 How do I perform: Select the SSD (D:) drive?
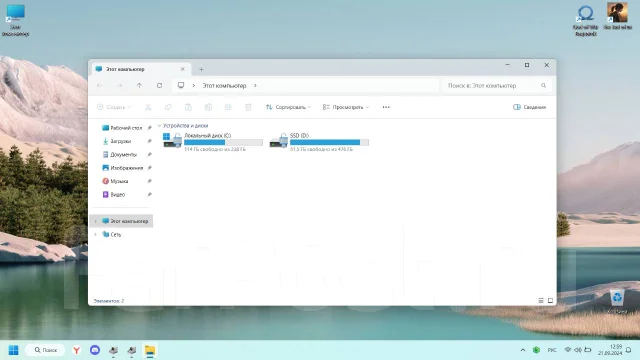[319, 142]
